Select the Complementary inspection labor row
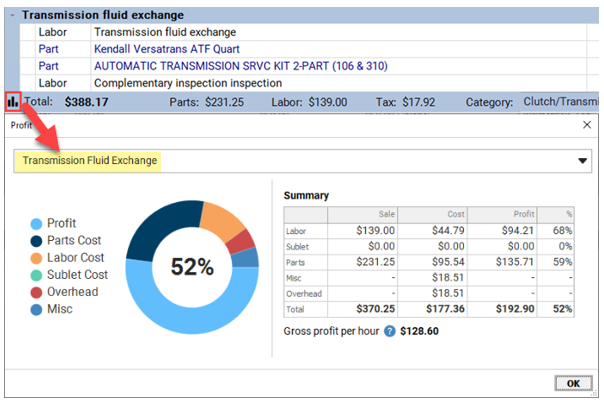The height and width of the screenshot is (400, 604). coord(303,83)
